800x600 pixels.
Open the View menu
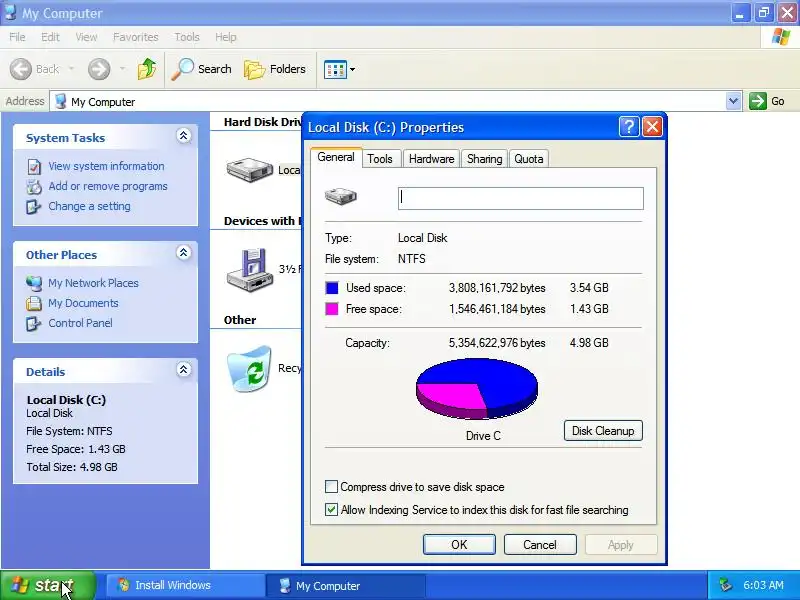(86, 37)
